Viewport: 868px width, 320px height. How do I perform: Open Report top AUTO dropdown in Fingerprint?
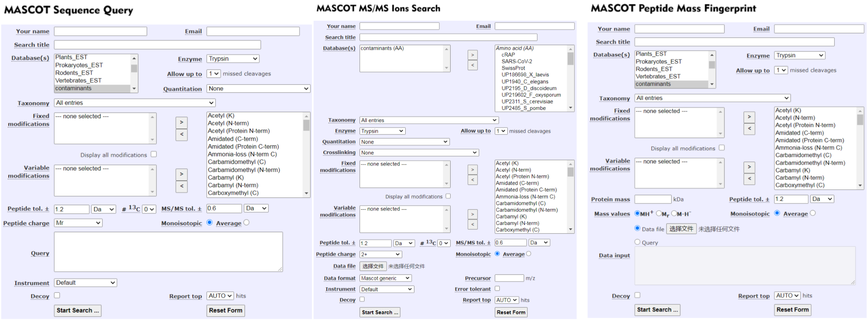[788, 296]
